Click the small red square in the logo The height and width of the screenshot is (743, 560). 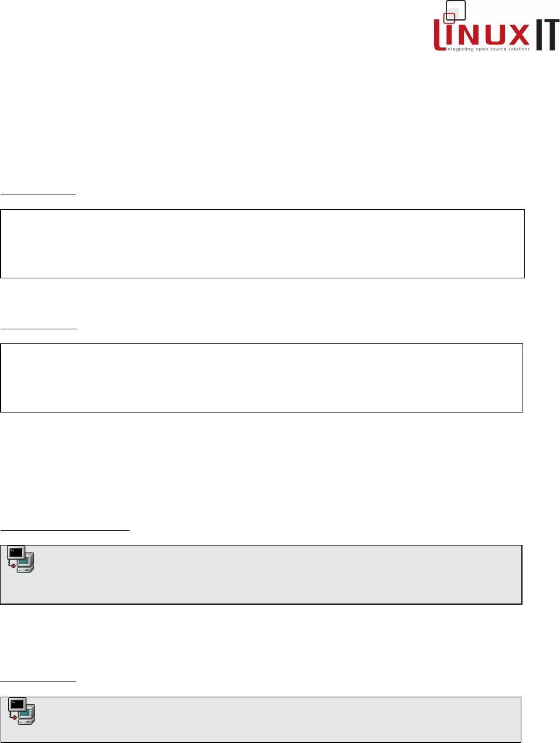449,18
